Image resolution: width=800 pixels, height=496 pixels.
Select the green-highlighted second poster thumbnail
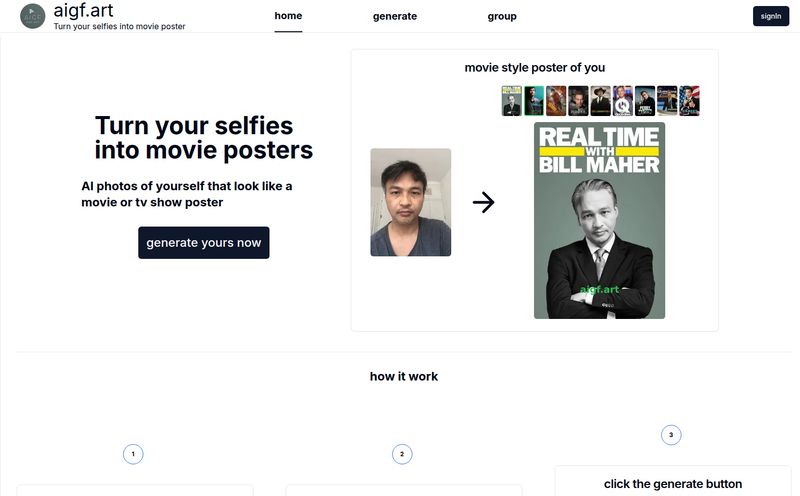pyautogui.click(x=534, y=101)
